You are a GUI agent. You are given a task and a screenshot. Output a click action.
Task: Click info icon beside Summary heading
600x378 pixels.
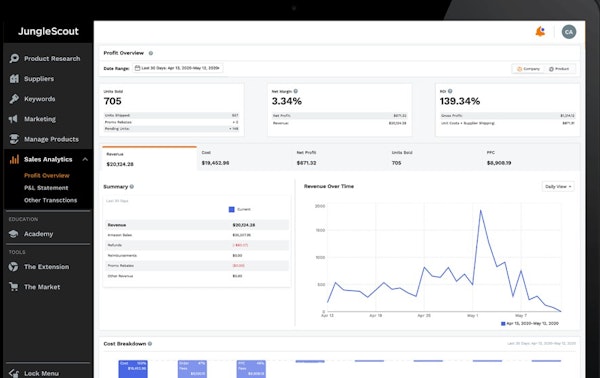pyautogui.click(x=132, y=187)
